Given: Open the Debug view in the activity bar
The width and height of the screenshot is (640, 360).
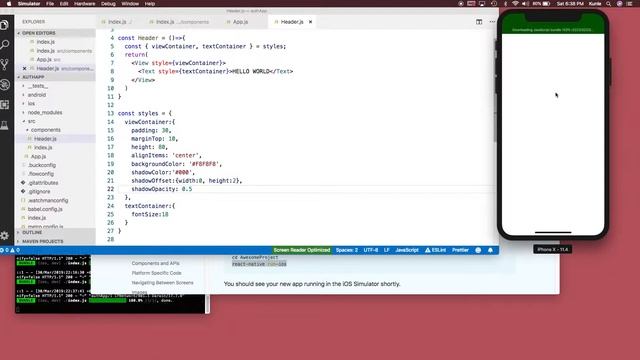Looking at the screenshot, I should coord(5,84).
